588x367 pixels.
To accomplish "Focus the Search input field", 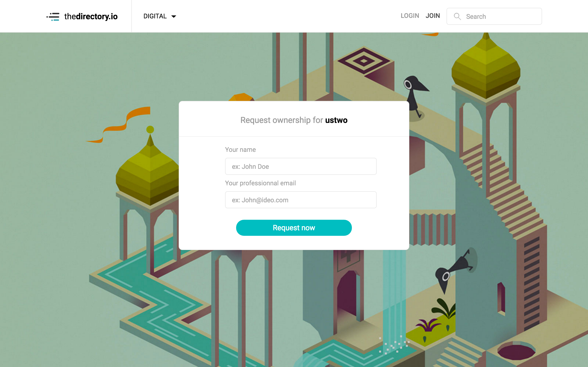I will 494,16.
